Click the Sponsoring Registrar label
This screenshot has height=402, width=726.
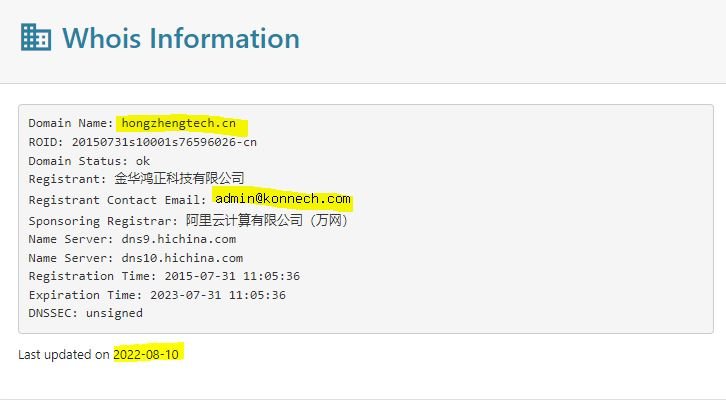click(103, 221)
